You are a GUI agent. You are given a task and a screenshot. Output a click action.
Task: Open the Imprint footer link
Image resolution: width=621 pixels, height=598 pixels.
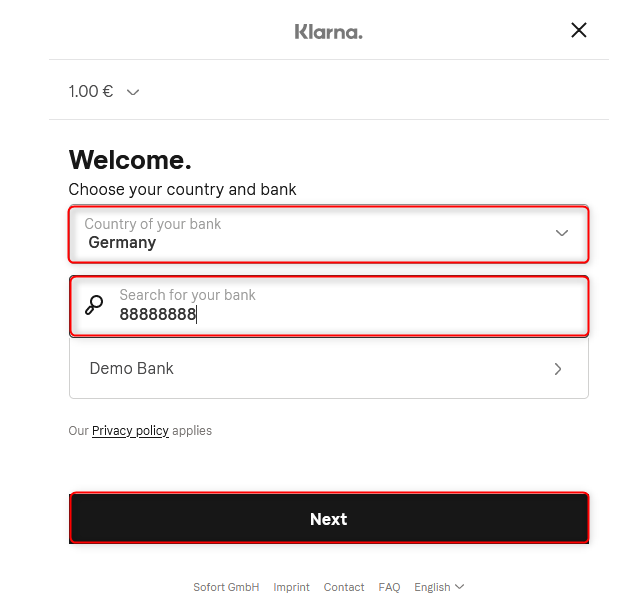(x=291, y=587)
